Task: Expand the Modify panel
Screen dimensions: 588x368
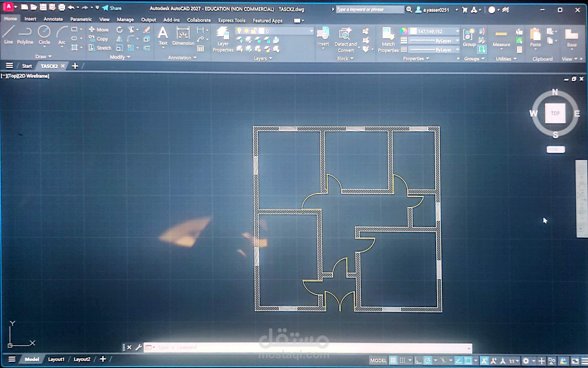Action: coord(120,57)
